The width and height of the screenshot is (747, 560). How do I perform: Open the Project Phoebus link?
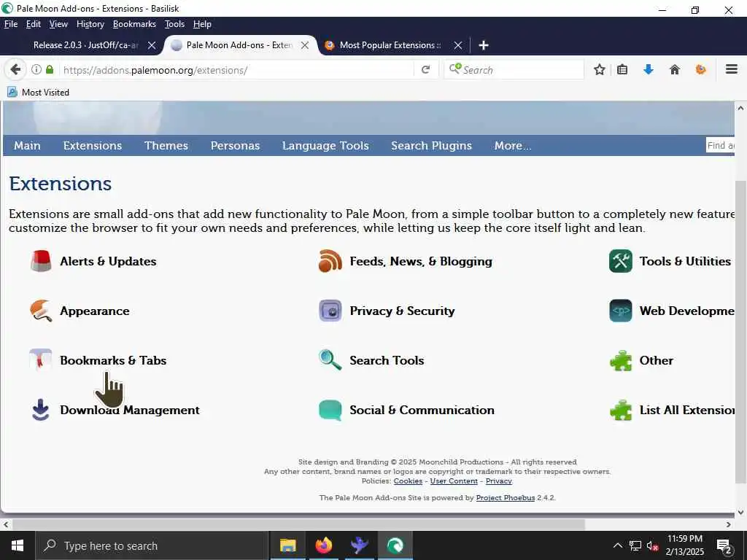point(506,497)
